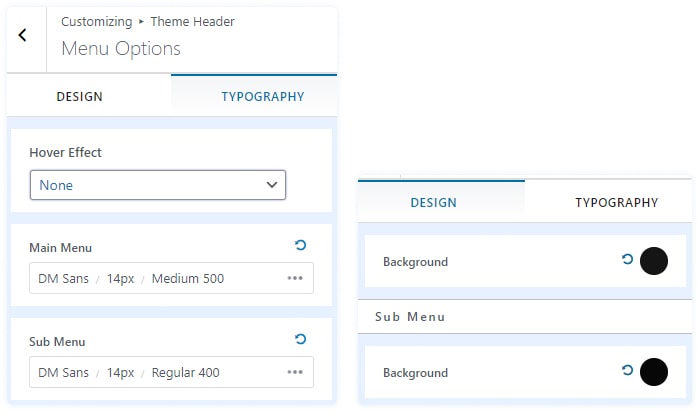Reset the Background color under Sub Menu heading

pos(627,371)
